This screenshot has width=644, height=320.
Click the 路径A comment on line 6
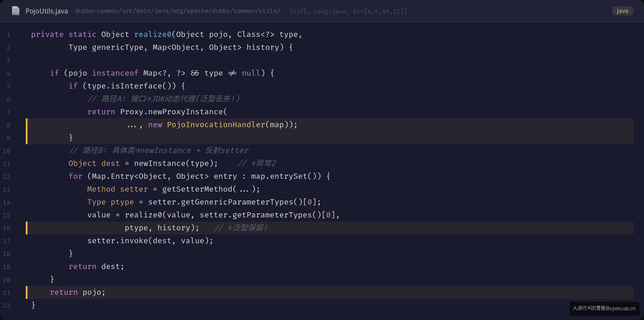tap(164, 99)
